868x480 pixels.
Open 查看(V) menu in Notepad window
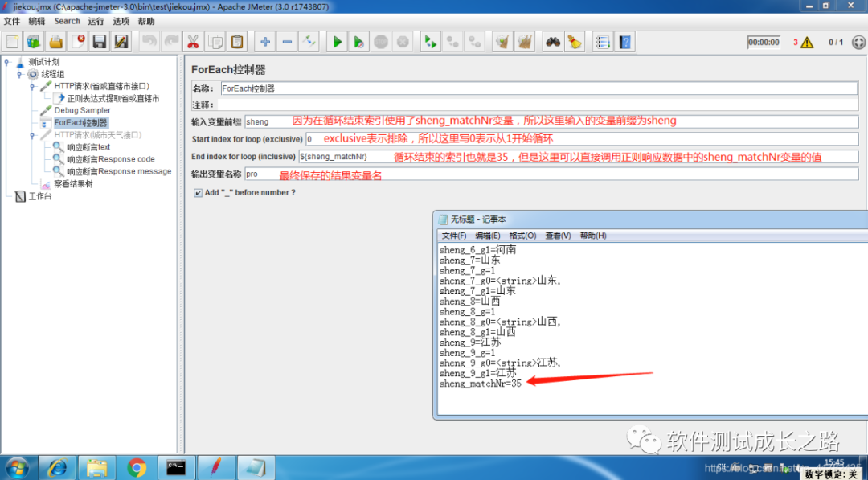[x=558, y=236]
